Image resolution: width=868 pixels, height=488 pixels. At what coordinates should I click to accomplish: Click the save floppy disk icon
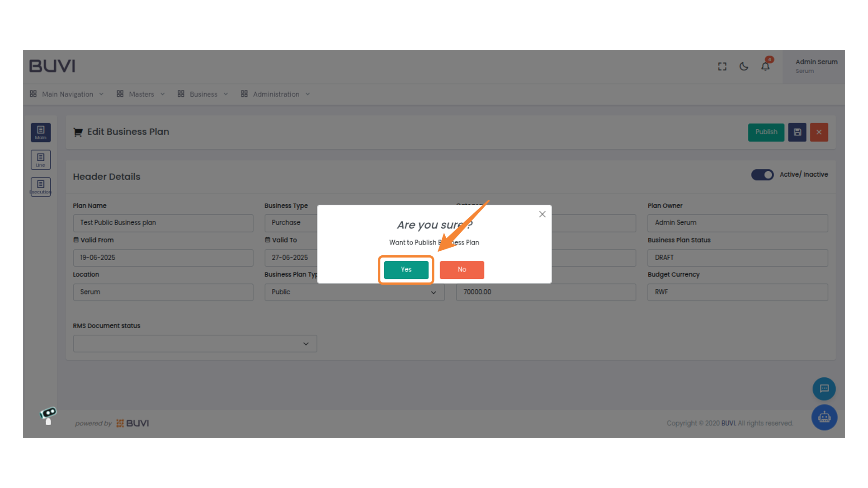797,132
